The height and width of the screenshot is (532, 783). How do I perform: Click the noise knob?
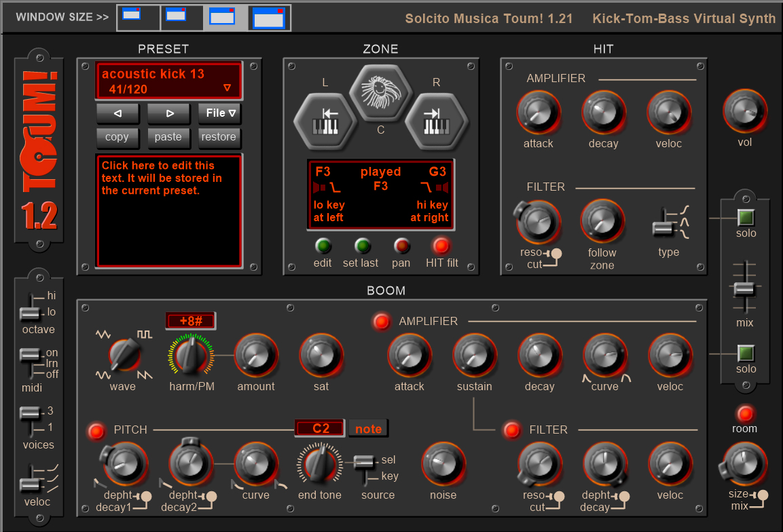point(443,463)
